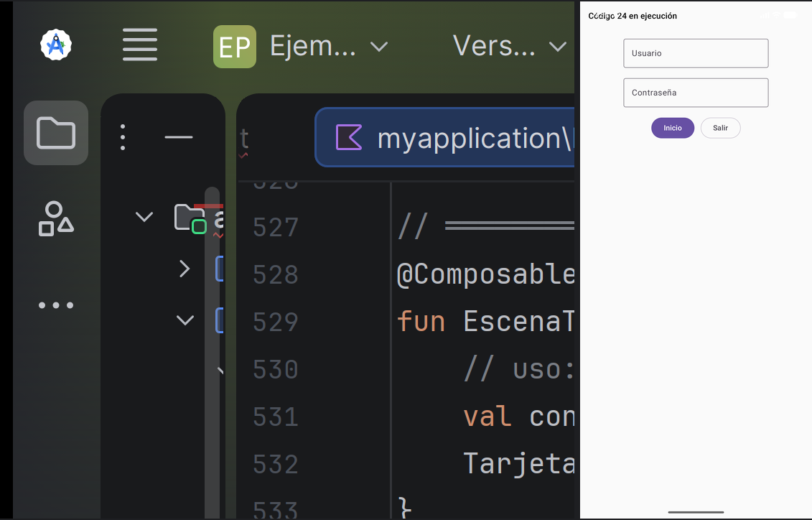The width and height of the screenshot is (812, 520).
Task: Open the Ejem... project dropdown
Action: tap(328, 47)
